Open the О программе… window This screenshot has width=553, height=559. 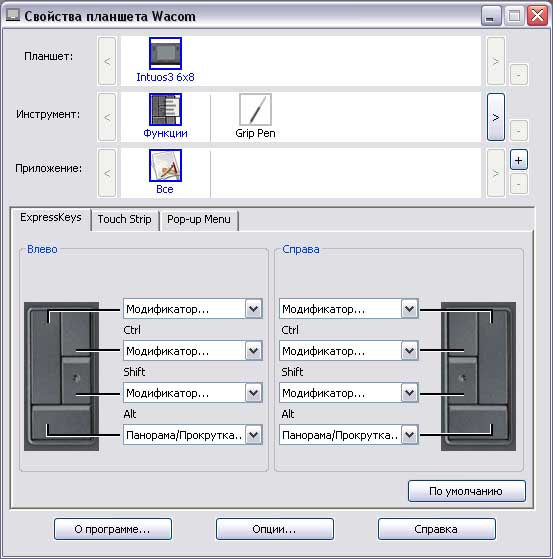(113, 529)
